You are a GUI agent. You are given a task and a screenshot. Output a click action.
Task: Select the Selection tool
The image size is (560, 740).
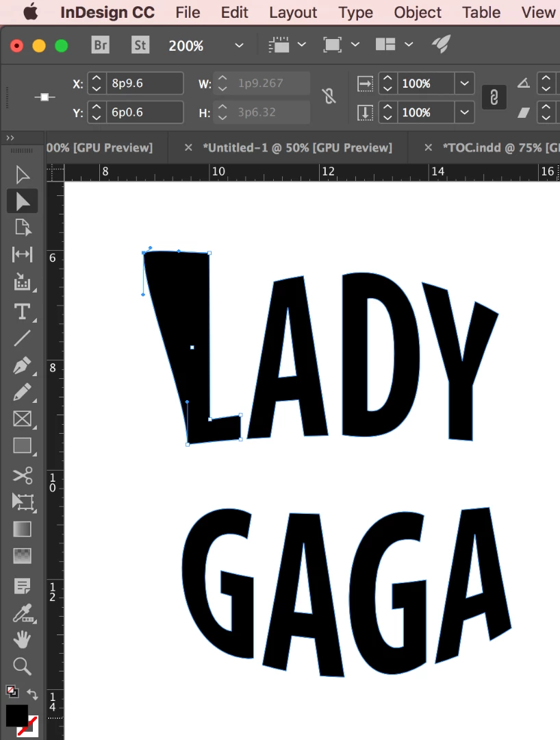22,175
